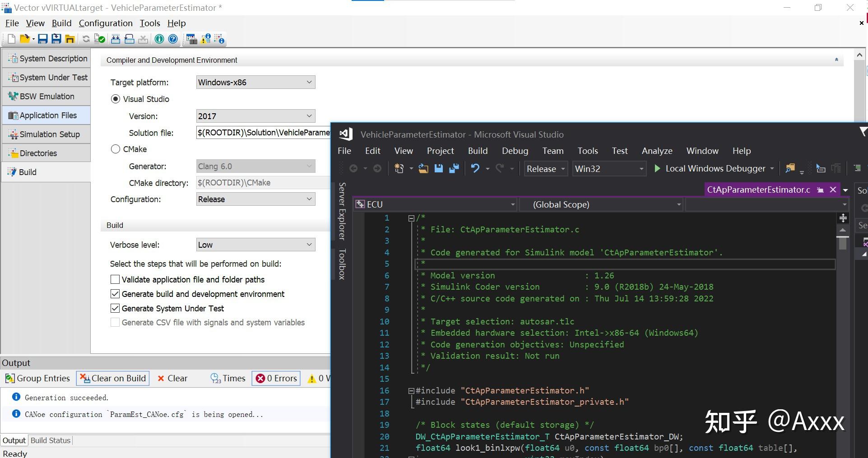868x458 pixels.
Task: Click Save All icon in Visual Studio toolbar
Action: (x=454, y=168)
